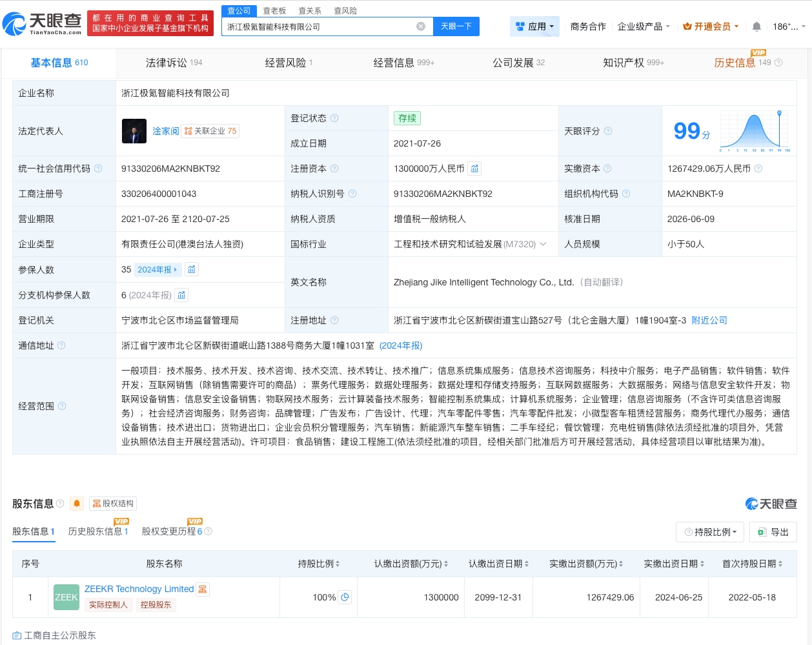Open the 2024年报 annual report tag
812x645 pixels.
click(157, 269)
